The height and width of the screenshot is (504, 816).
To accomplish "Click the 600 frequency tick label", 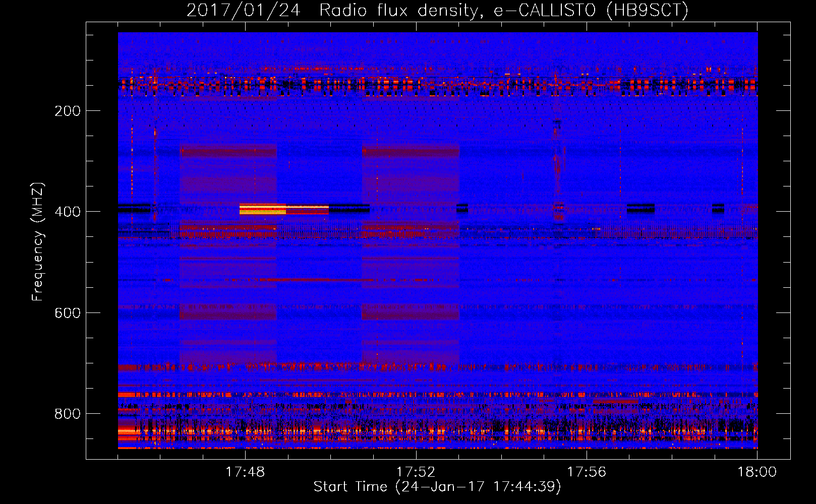I will pyautogui.click(x=68, y=313).
